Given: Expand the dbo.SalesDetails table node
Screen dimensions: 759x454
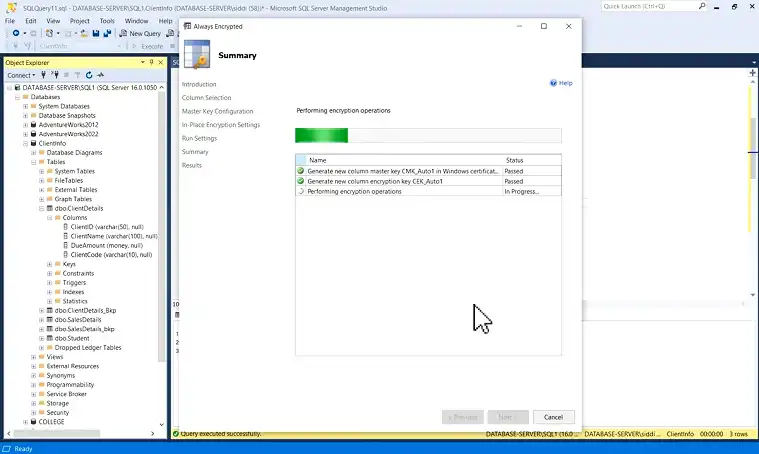Looking at the screenshot, I should pos(42,320).
